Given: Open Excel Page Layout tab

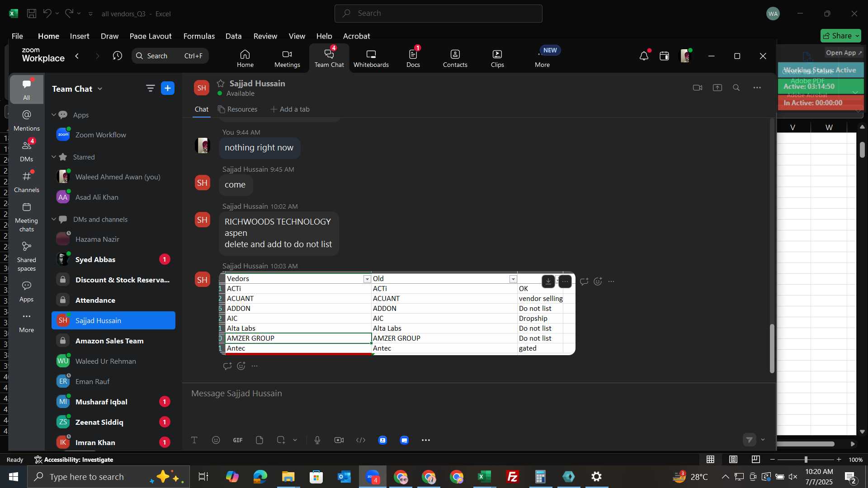Looking at the screenshot, I should click(151, 36).
